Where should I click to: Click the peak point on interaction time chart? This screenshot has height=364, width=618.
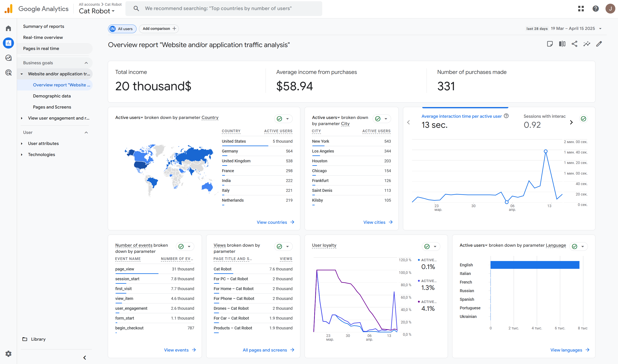tap(546, 151)
